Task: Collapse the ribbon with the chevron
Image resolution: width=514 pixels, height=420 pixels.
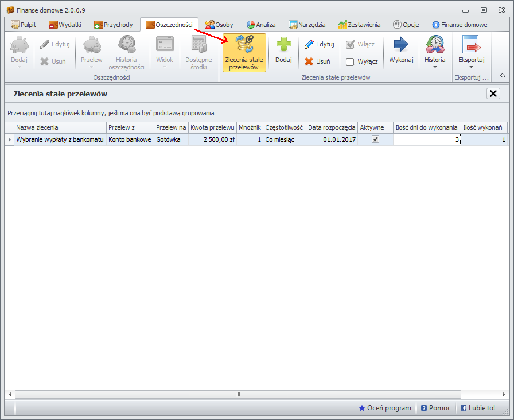Action: [x=502, y=76]
